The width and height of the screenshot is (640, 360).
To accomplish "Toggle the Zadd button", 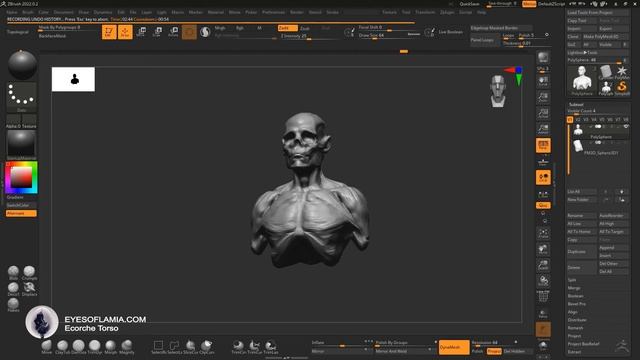I will coord(288,28).
